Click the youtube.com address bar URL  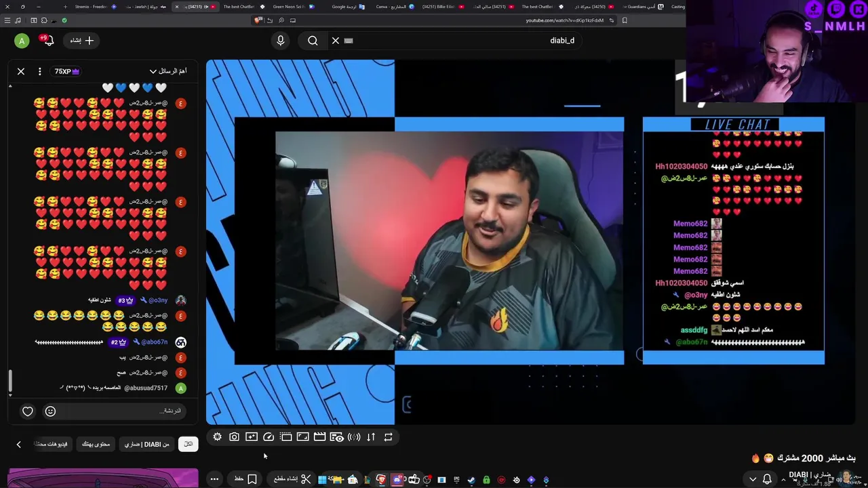click(564, 20)
